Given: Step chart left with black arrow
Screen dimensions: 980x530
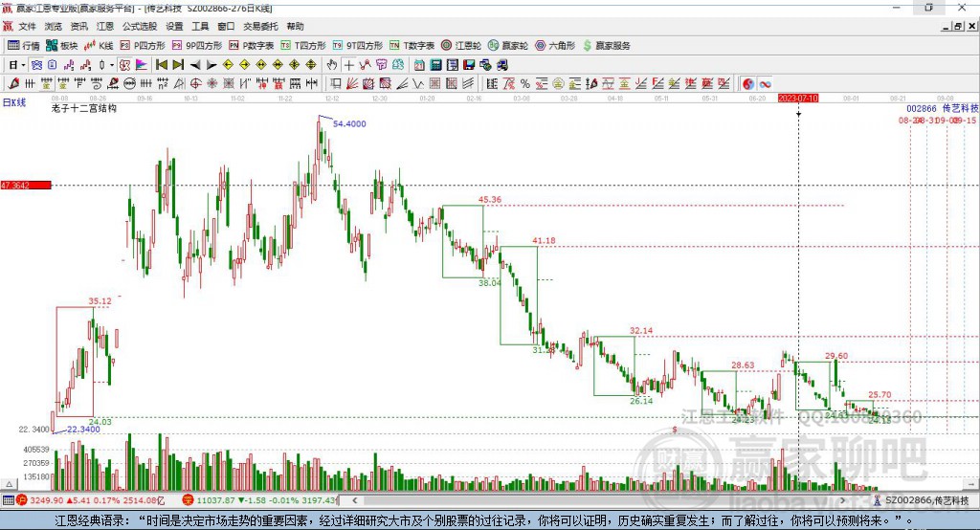Looking at the screenshot, I should (195, 65).
